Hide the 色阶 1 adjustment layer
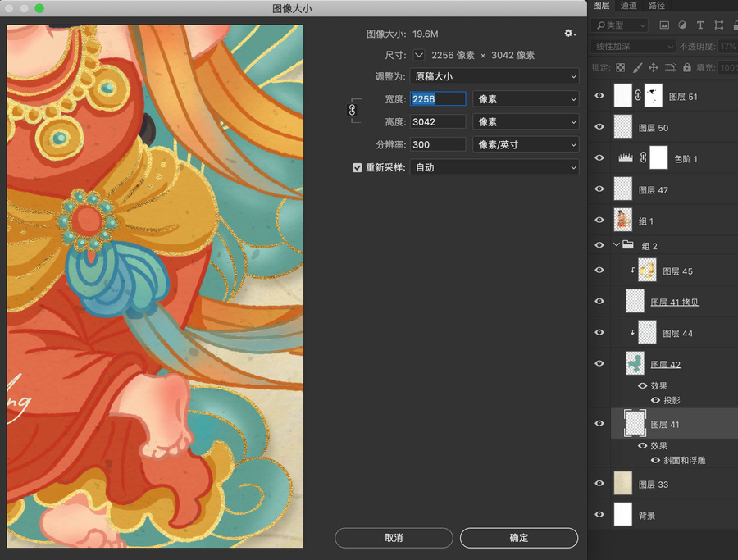The width and height of the screenshot is (738, 560). (x=599, y=157)
